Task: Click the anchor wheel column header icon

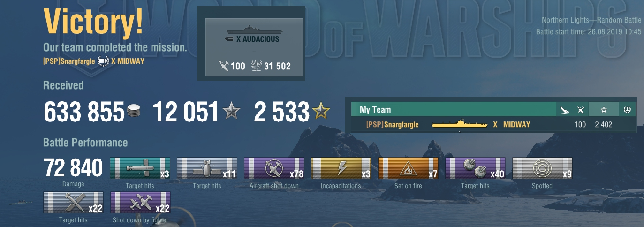Action: pos(628,110)
